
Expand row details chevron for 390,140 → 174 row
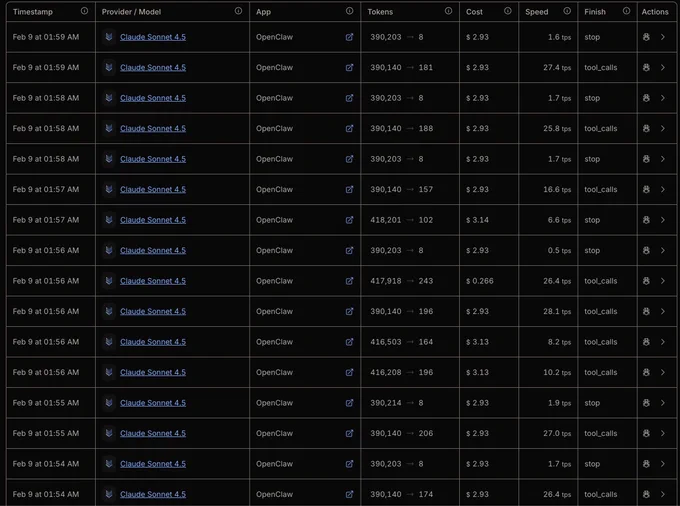click(x=663, y=494)
